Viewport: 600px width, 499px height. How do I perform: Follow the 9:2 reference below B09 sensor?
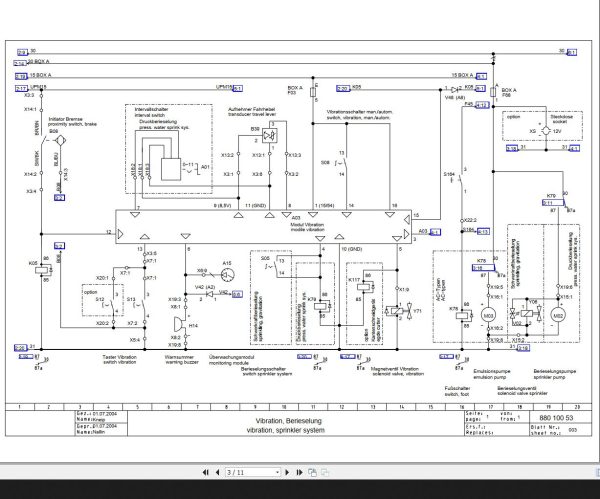(x=59, y=197)
